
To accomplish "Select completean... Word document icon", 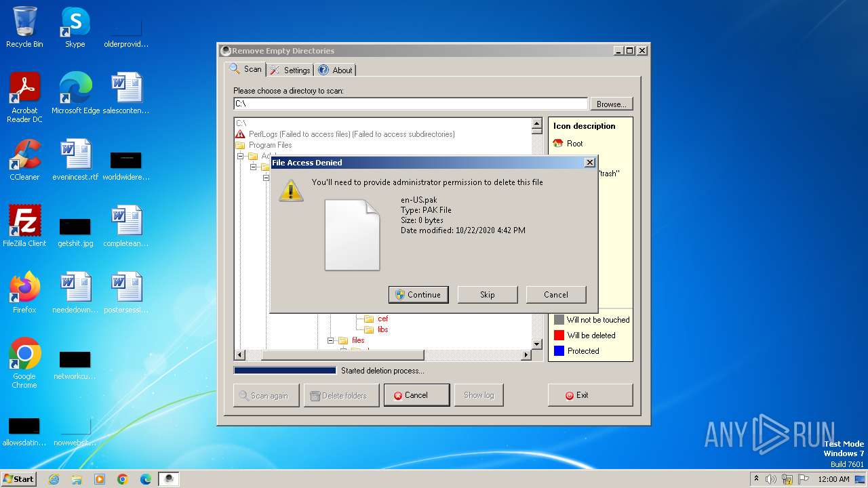I will pyautogui.click(x=126, y=226).
